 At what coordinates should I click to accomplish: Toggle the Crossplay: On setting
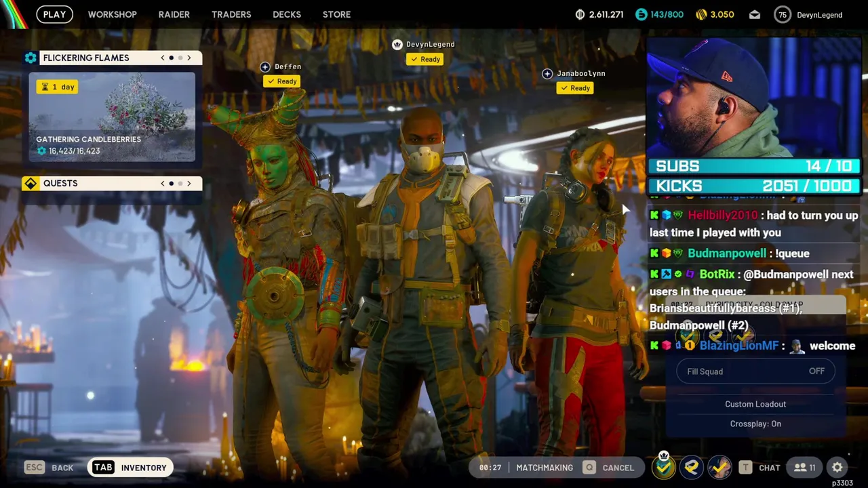tap(755, 424)
